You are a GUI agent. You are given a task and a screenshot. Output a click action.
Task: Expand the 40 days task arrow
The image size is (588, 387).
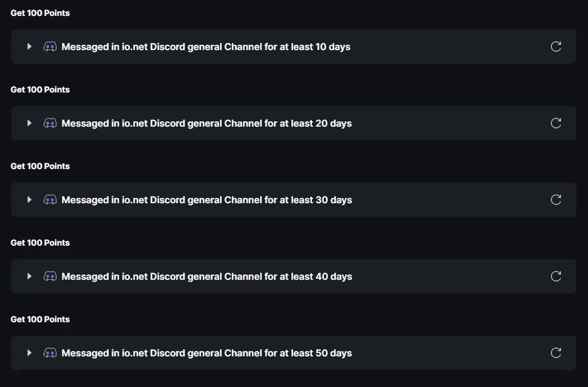click(x=29, y=276)
